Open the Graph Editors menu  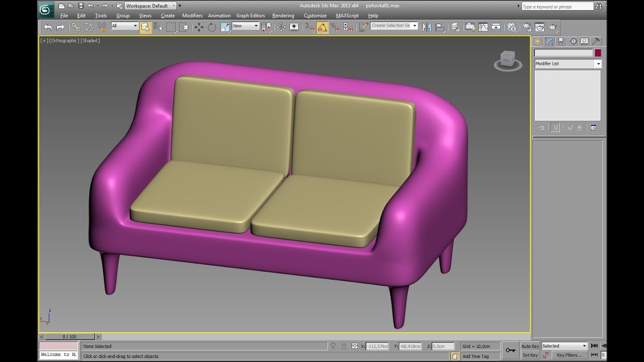(251, 16)
